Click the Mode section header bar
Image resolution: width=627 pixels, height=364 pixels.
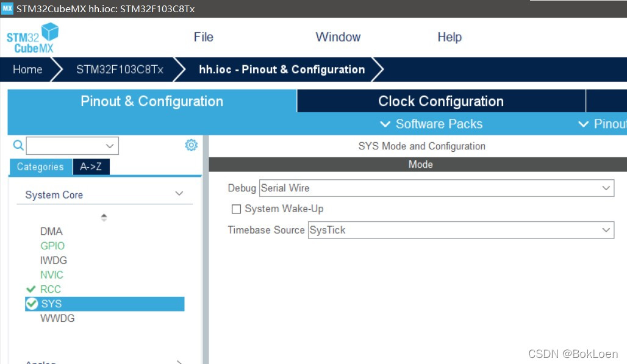(418, 164)
